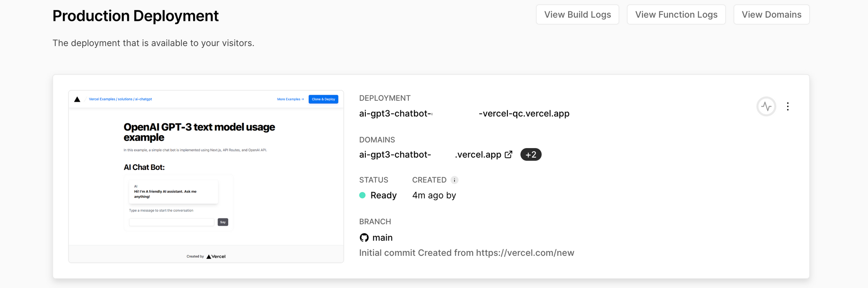868x288 pixels.
Task: Expand the +2 additional domains badge
Action: (x=531, y=155)
